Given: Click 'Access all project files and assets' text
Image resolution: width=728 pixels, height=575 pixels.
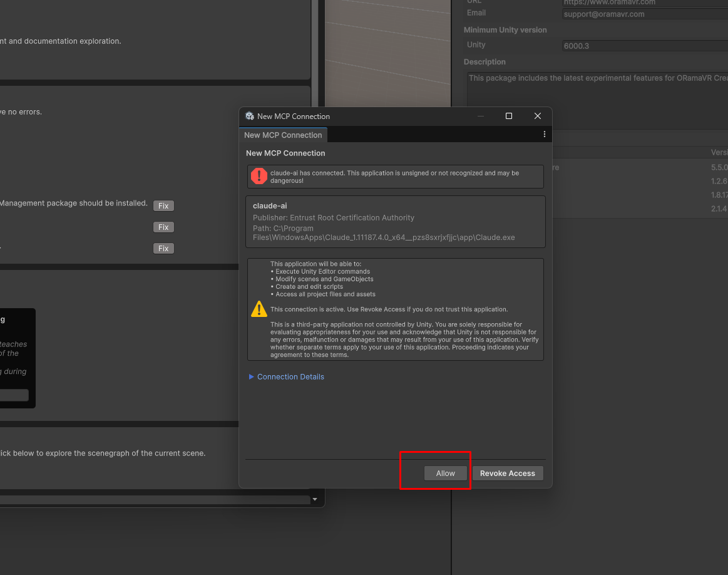Looking at the screenshot, I should coord(326,294).
